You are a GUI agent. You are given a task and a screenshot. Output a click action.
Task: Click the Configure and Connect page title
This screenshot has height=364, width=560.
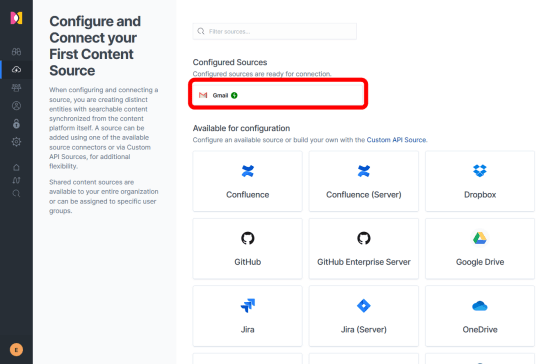pos(95,46)
